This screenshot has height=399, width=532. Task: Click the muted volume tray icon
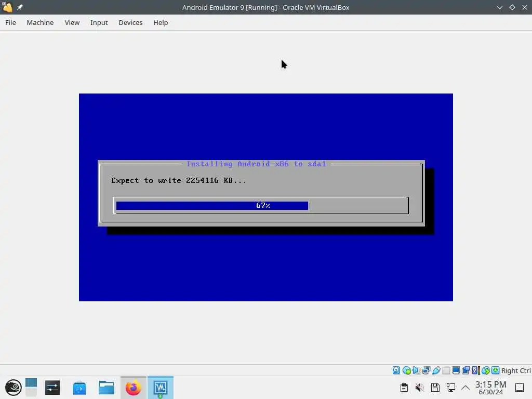point(420,388)
